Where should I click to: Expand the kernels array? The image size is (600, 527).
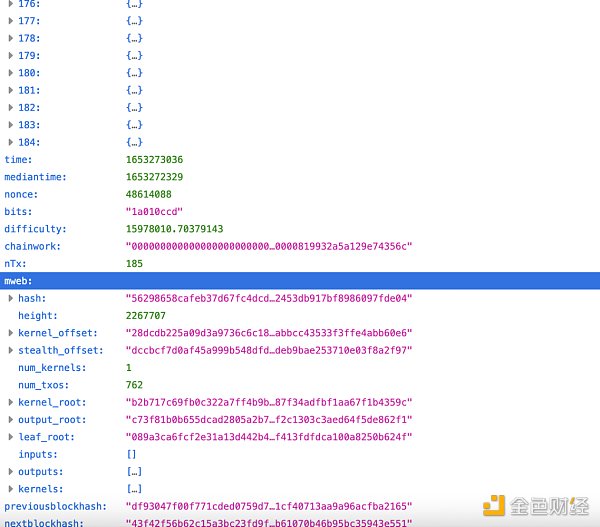coord(11,489)
